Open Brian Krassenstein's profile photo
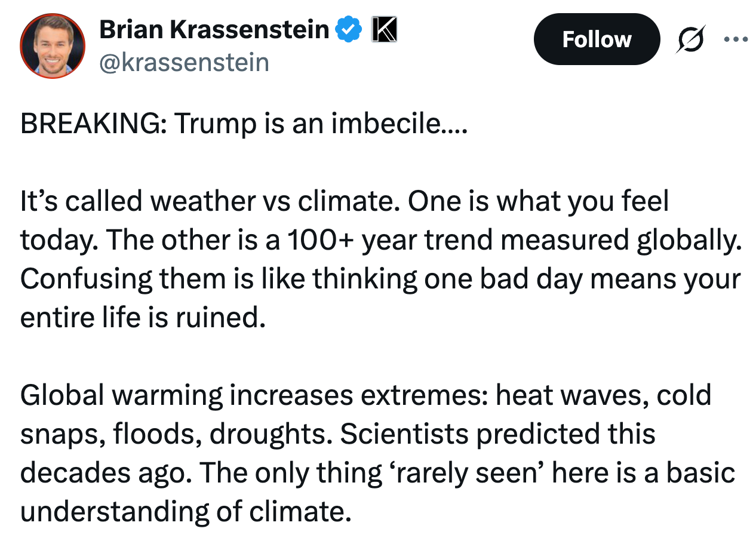This screenshot has height=547, width=756. pyautogui.click(x=53, y=46)
